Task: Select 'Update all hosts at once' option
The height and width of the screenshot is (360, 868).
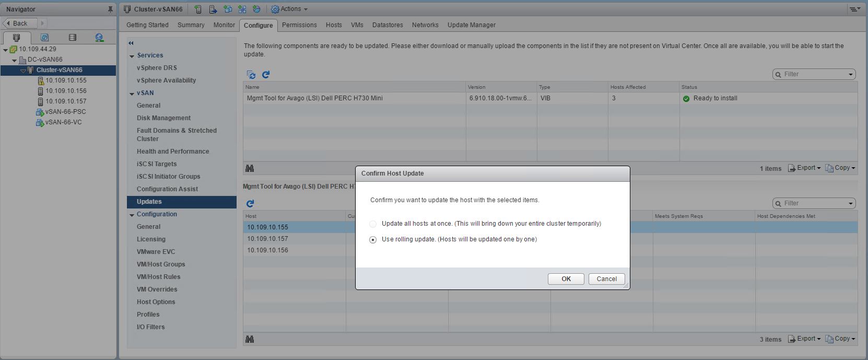Action: (373, 224)
